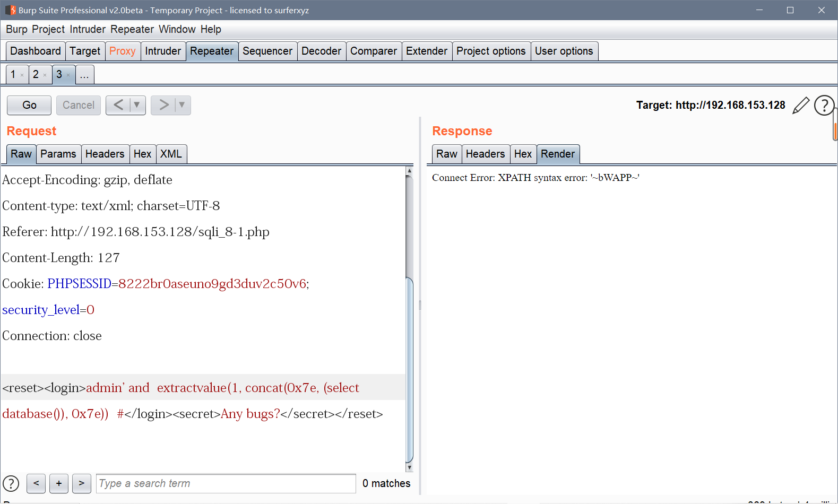Click the Target URL label
Screen dimensions: 838x504
pos(711,105)
